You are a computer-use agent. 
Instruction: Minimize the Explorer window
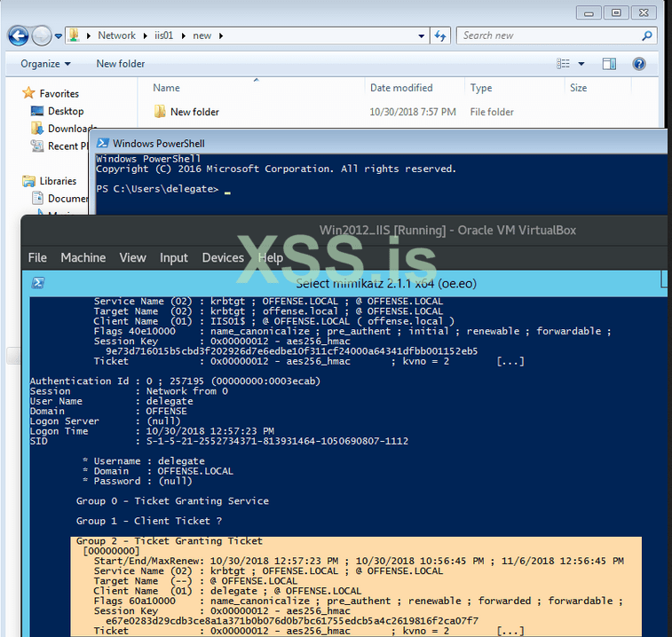pos(589,12)
